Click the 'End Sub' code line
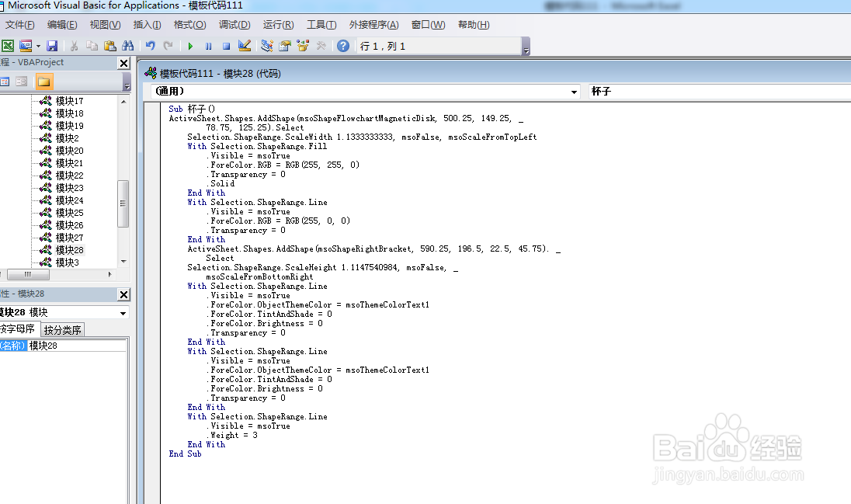Image resolution: width=851 pixels, height=504 pixels. click(x=185, y=454)
